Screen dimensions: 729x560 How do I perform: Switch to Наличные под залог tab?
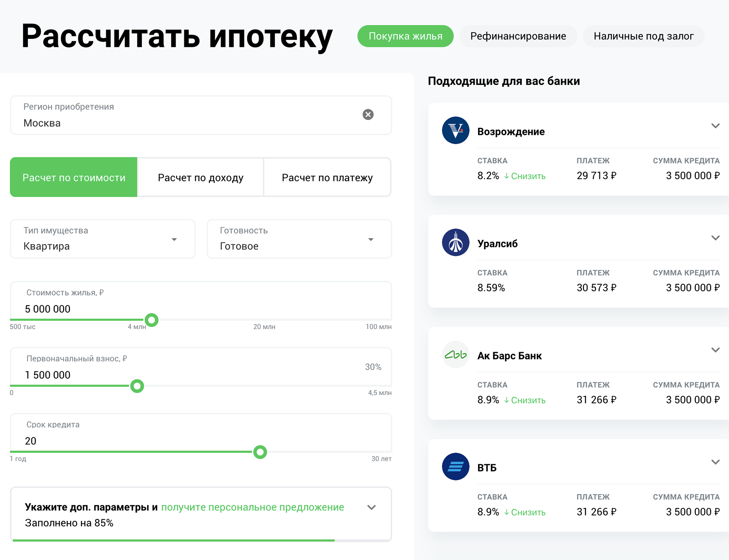click(643, 36)
